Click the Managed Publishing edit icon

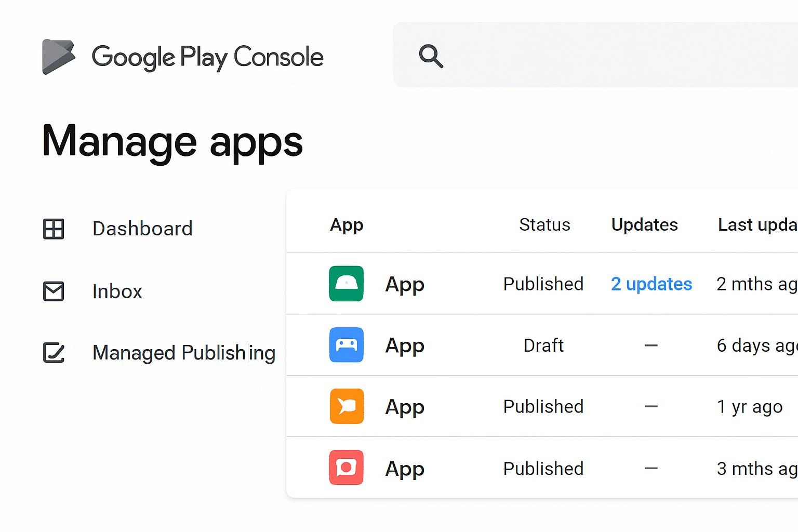pyautogui.click(x=53, y=353)
